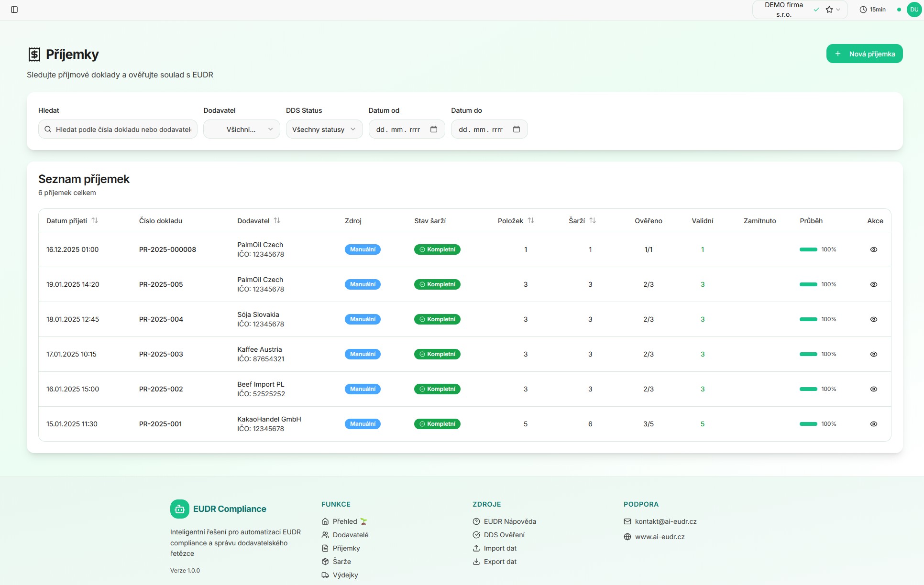Open kontakt@ai-eudr.cz email link
This screenshot has width=924, height=585.
[665, 521]
